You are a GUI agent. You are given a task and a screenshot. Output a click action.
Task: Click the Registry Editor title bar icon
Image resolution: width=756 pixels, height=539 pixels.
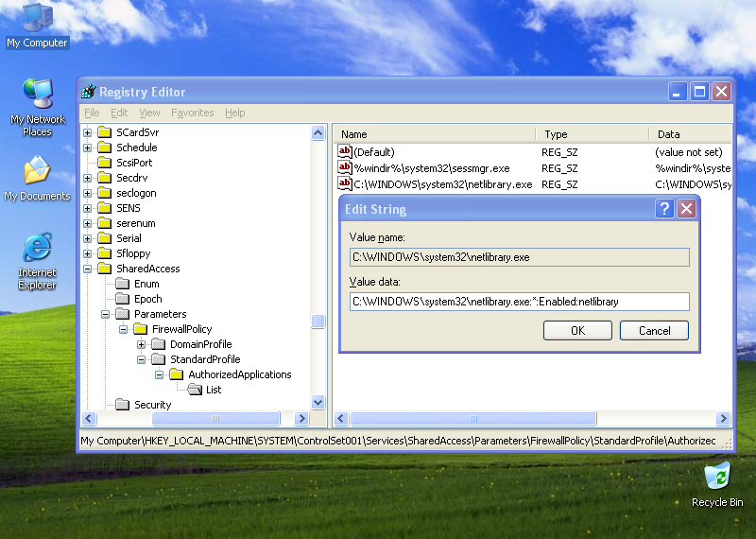pos(89,91)
